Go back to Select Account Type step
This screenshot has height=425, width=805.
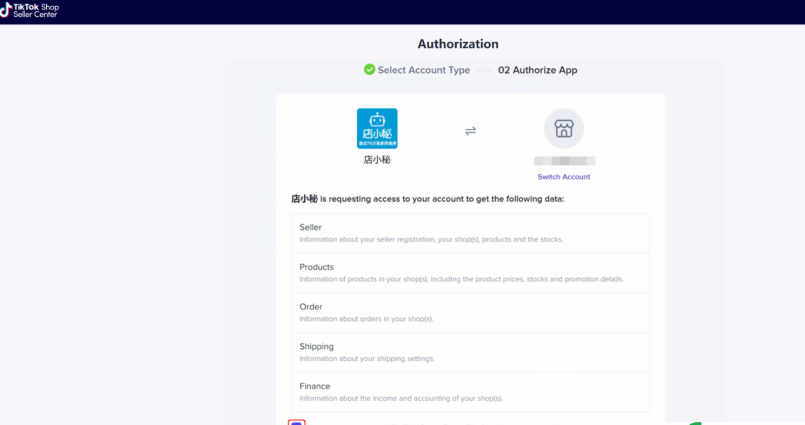(424, 70)
